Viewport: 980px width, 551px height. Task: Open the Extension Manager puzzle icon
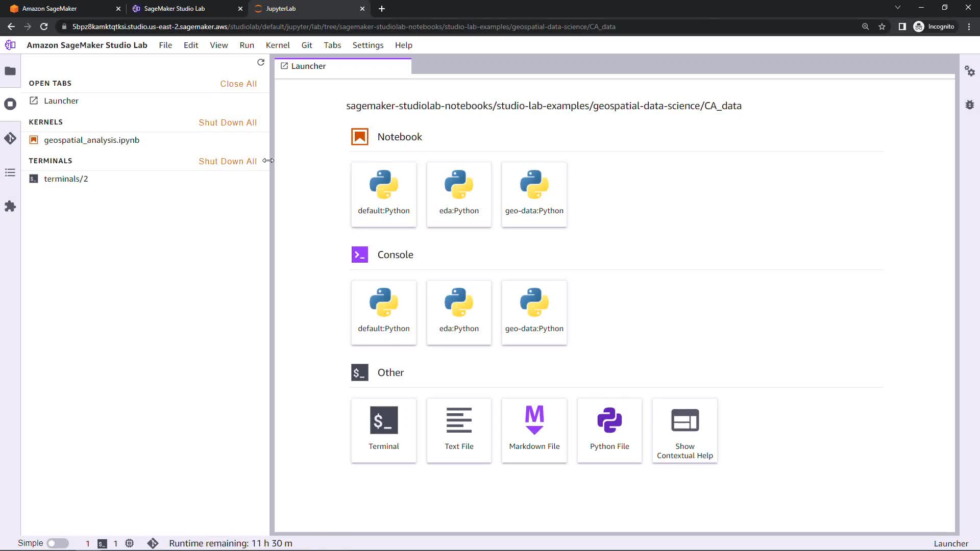[x=10, y=206]
